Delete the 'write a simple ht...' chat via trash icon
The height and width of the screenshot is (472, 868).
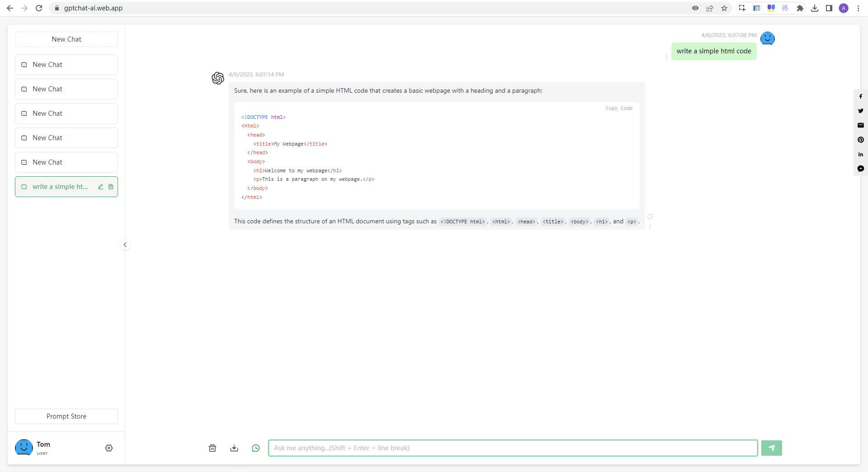point(111,187)
